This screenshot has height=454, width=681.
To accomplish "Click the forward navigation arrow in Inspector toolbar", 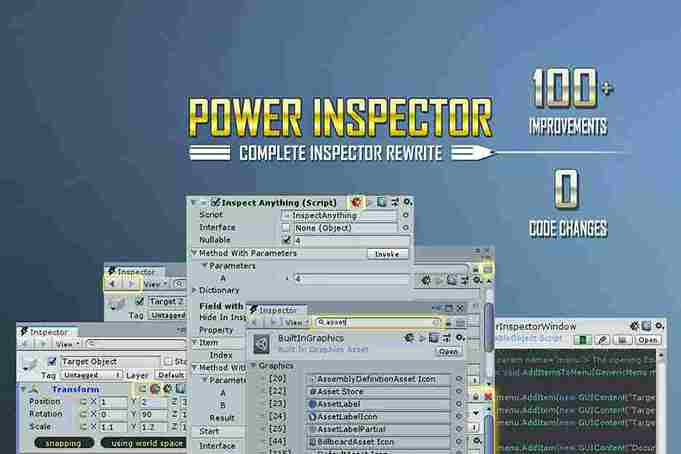I will point(272,323).
